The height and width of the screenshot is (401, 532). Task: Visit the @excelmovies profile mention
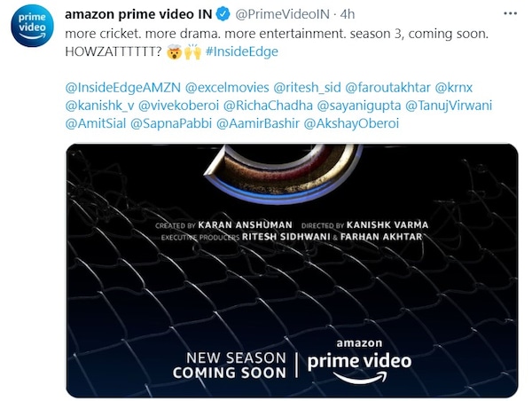[x=227, y=88]
